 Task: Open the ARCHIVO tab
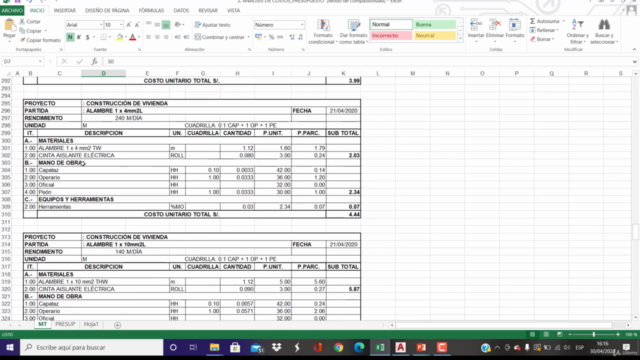12,10
